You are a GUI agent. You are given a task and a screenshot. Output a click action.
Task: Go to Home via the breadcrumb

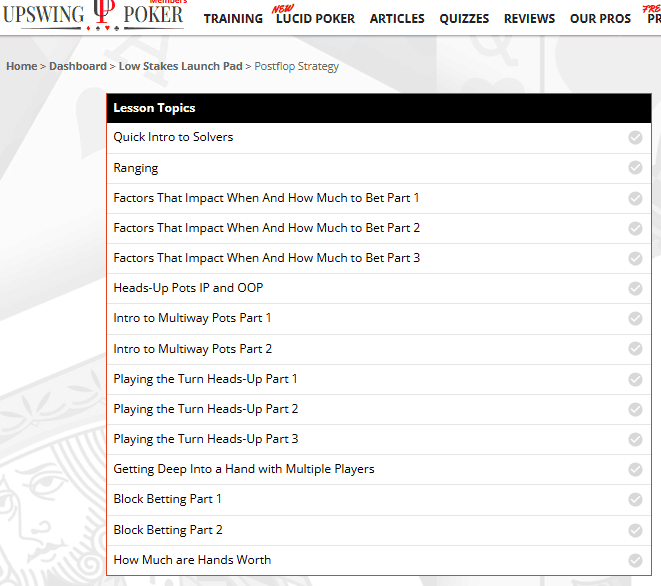point(21,67)
